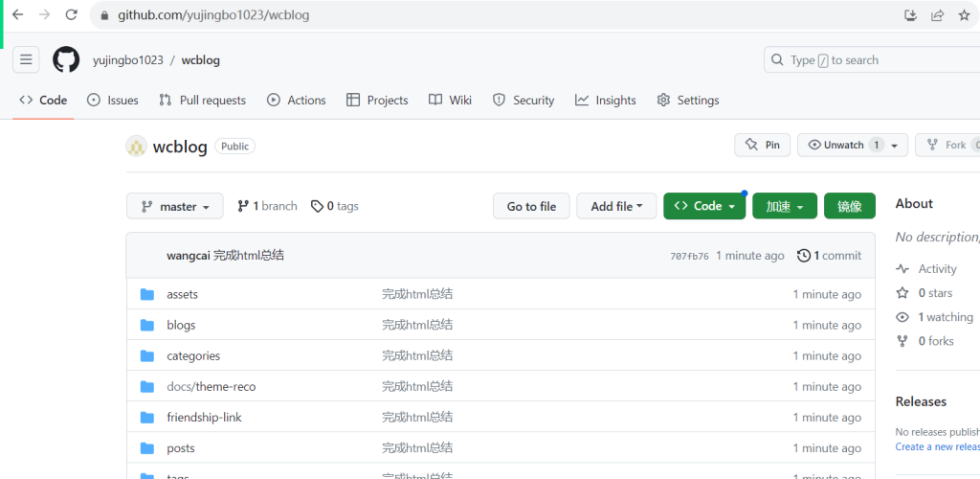Open the Issues tab
980x479 pixels.
(113, 100)
